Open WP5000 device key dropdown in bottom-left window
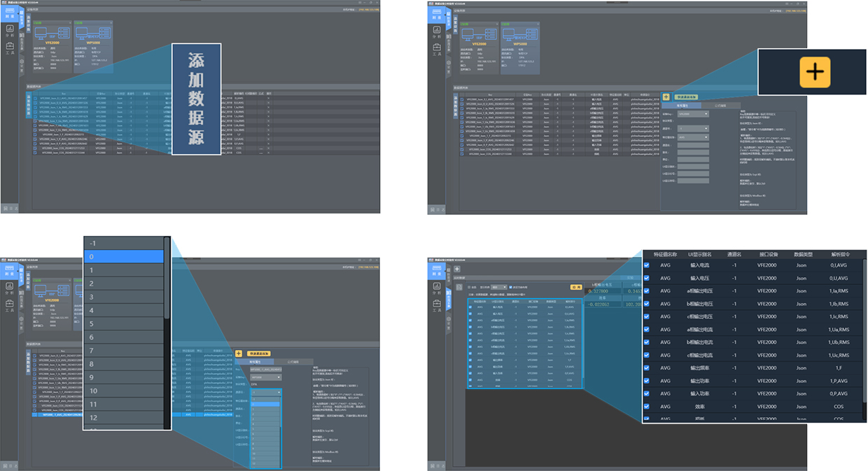The image size is (868, 471). coord(267,377)
